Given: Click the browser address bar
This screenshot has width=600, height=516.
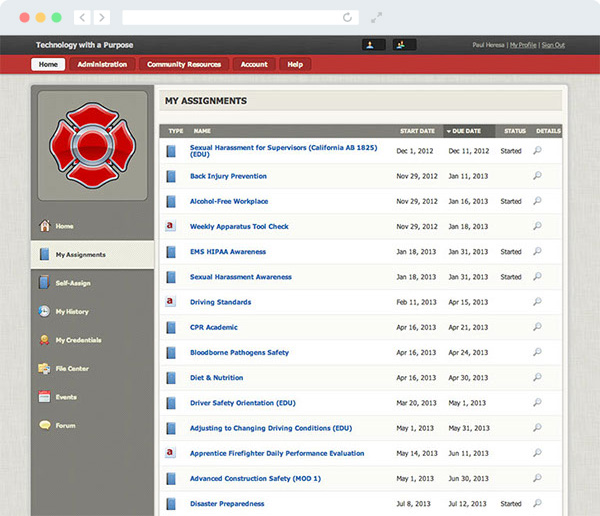Looking at the screenshot, I should (x=238, y=17).
